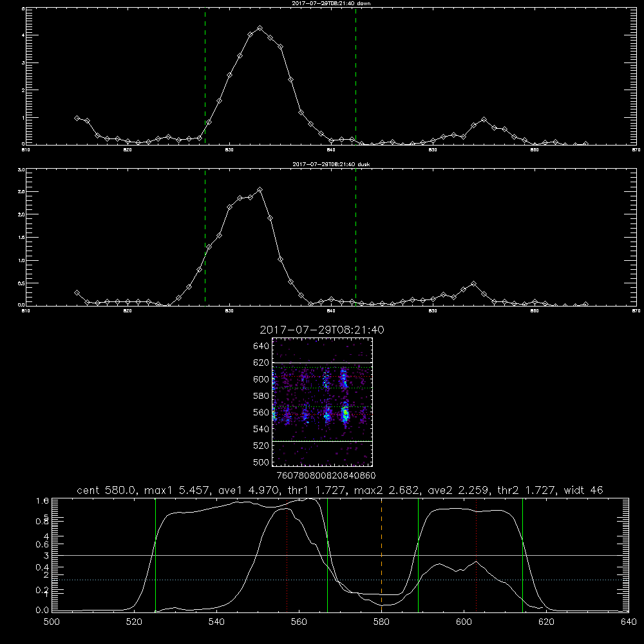Image resolution: width=644 pixels, height=644 pixels.
Task: Click the green vertical line near 589 in the bottom plot
Action: pos(418,554)
